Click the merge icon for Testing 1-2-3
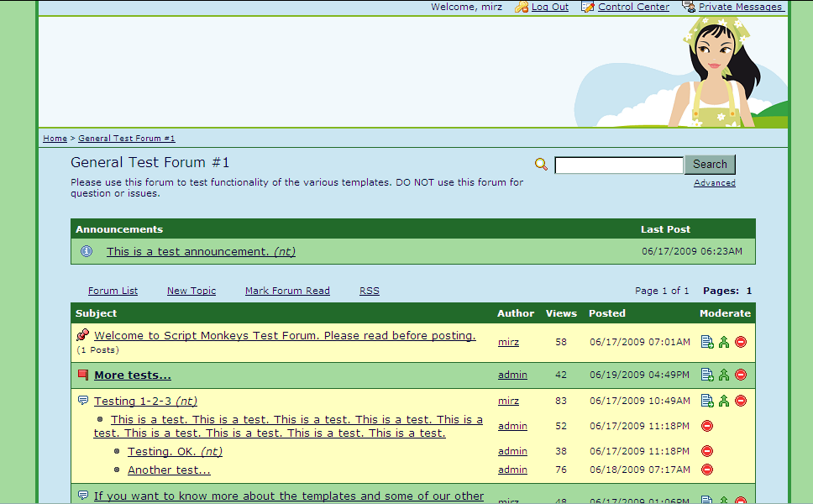Screen dimensions: 813x504 724,401
